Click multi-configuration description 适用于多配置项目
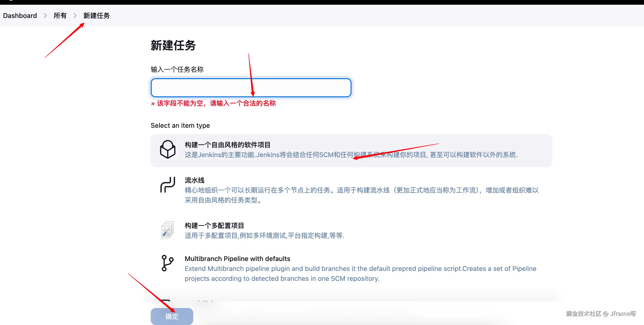Screen dimensions: 644x325 click(x=264, y=235)
